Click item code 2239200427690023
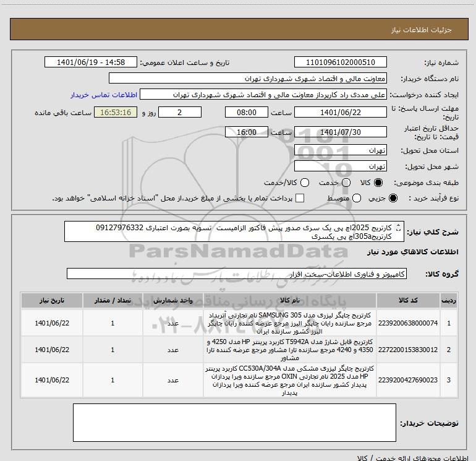 click(408, 380)
